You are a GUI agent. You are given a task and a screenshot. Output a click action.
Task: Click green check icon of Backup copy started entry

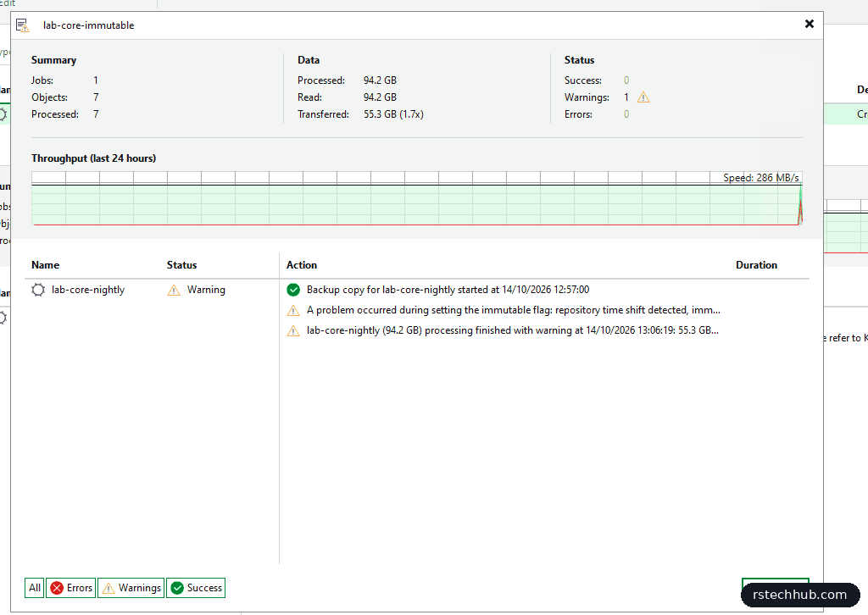pyautogui.click(x=293, y=290)
